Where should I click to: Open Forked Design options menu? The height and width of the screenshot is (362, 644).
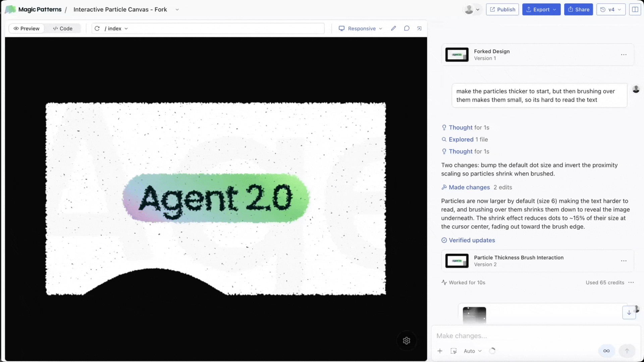624,55
